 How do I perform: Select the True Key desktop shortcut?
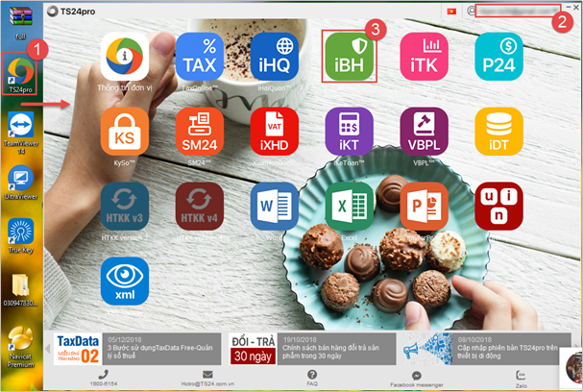(21, 236)
